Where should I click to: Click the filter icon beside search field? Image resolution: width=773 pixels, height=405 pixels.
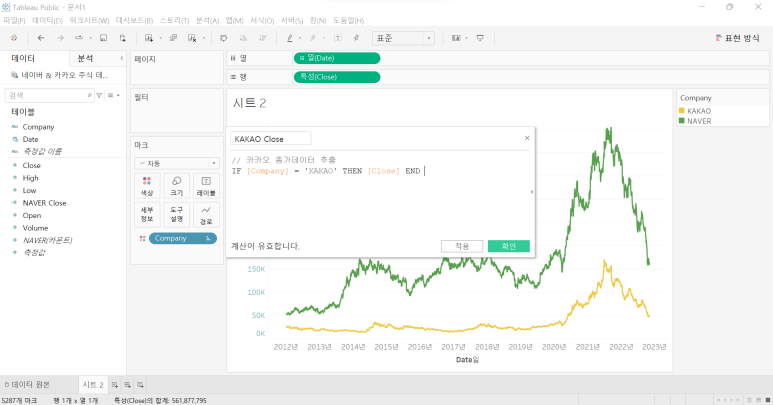(x=99, y=95)
